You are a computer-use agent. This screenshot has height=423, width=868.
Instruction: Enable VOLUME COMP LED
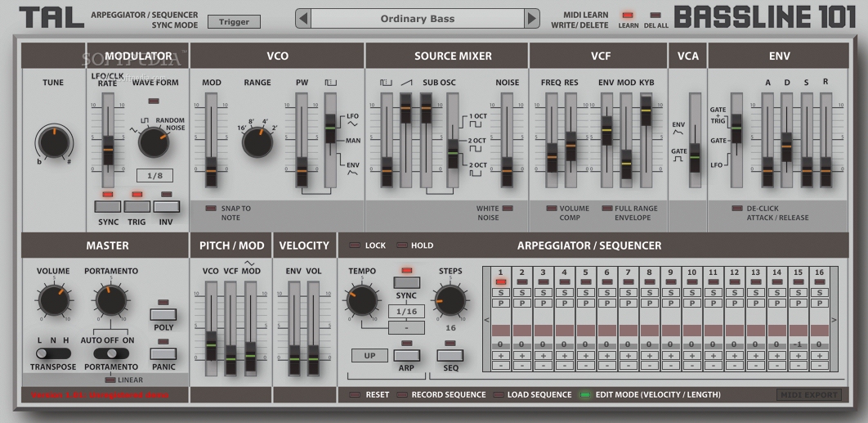[552, 209]
